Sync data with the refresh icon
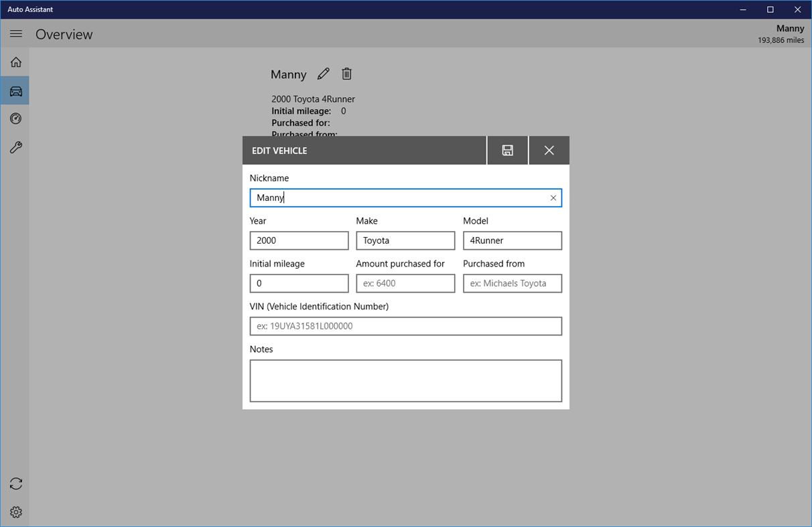Viewport: 812px width, 527px height. pos(15,483)
